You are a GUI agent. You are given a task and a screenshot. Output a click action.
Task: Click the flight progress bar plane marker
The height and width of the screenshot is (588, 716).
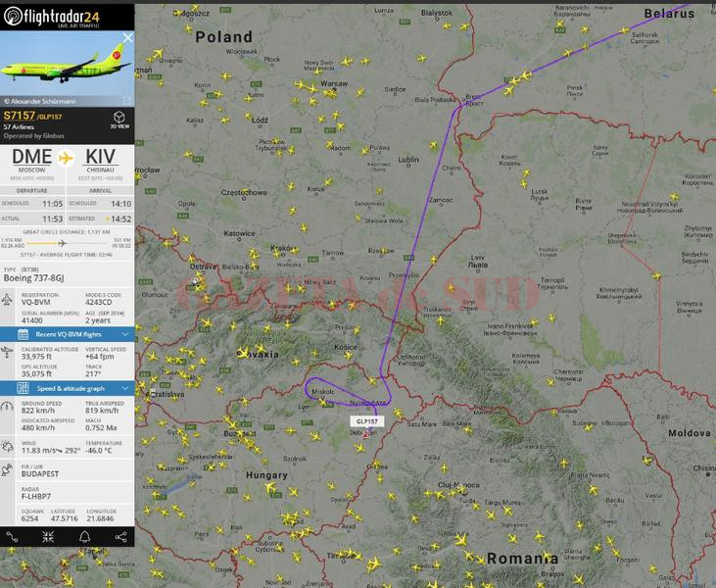62,243
